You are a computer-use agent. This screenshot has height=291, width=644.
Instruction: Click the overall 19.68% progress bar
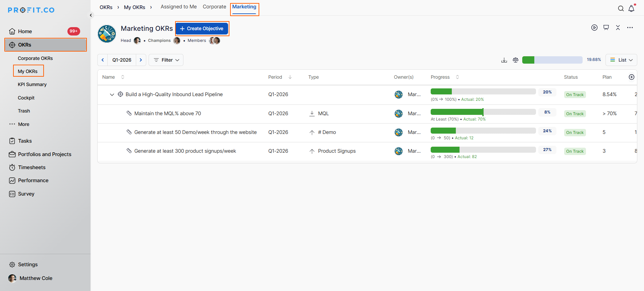click(552, 60)
